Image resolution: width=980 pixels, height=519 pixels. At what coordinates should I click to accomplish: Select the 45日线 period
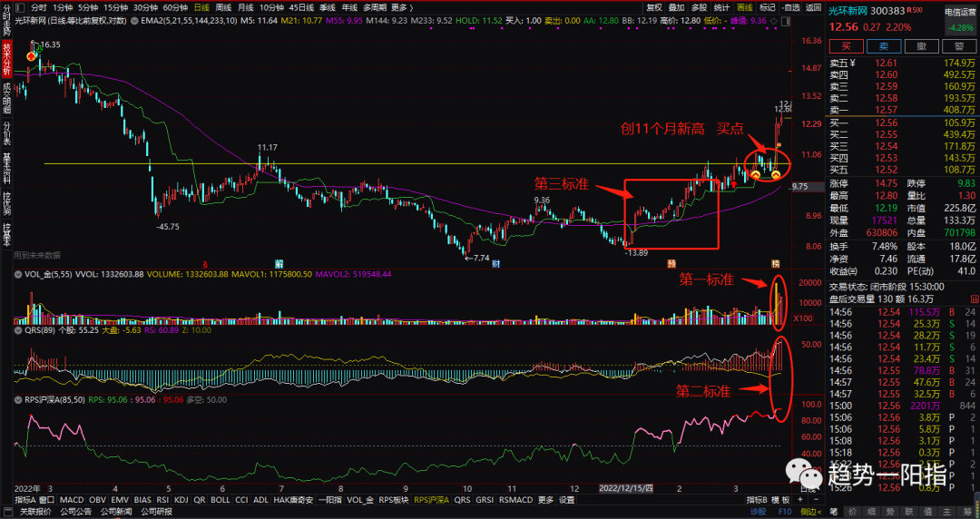tap(302, 8)
